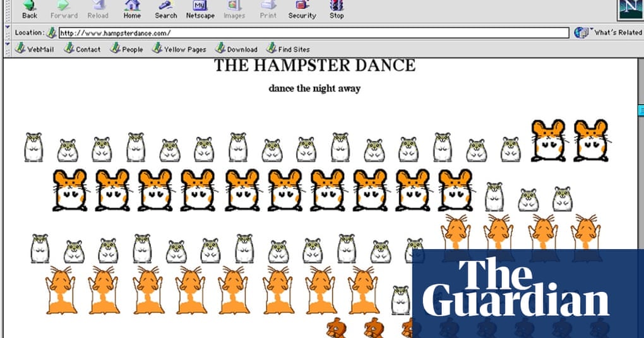Open My Netscape toolbar icon
Viewport: 644px width, 338px height.
point(200,5)
